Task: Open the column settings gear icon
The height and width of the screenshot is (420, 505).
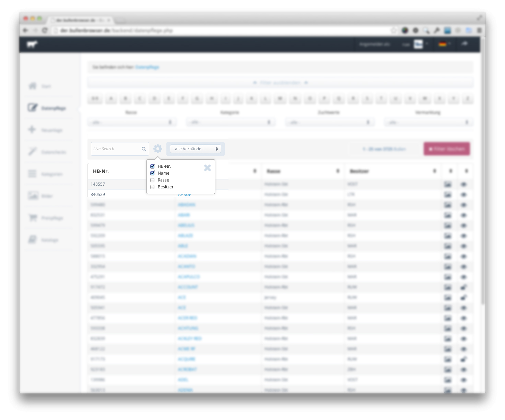Action: click(x=158, y=149)
